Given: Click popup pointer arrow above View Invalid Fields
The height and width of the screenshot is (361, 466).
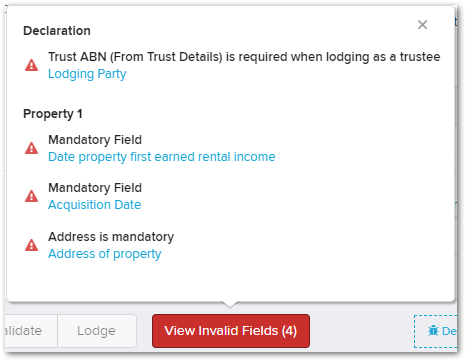Looking at the screenshot, I should click(230, 304).
